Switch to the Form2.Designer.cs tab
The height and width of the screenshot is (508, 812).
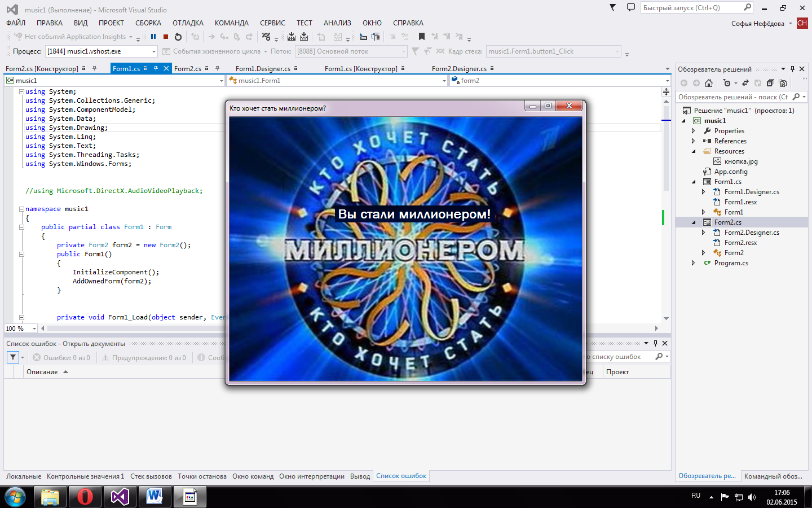point(459,69)
